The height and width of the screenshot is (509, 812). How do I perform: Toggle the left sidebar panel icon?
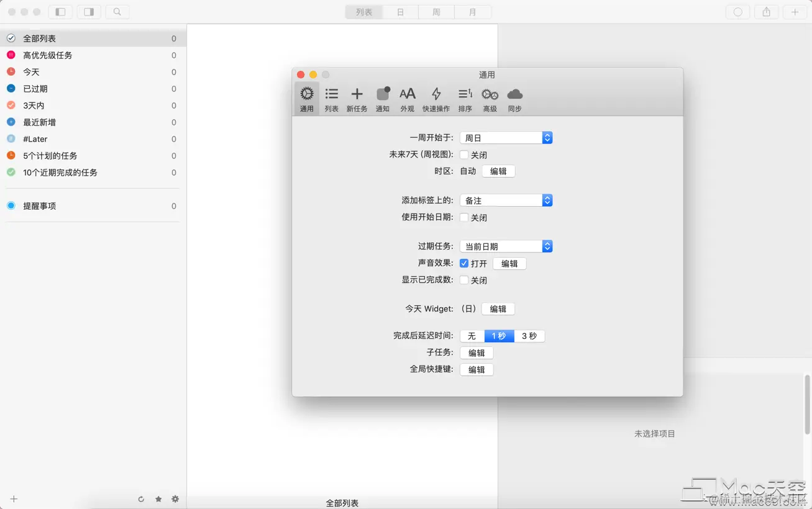click(60, 12)
